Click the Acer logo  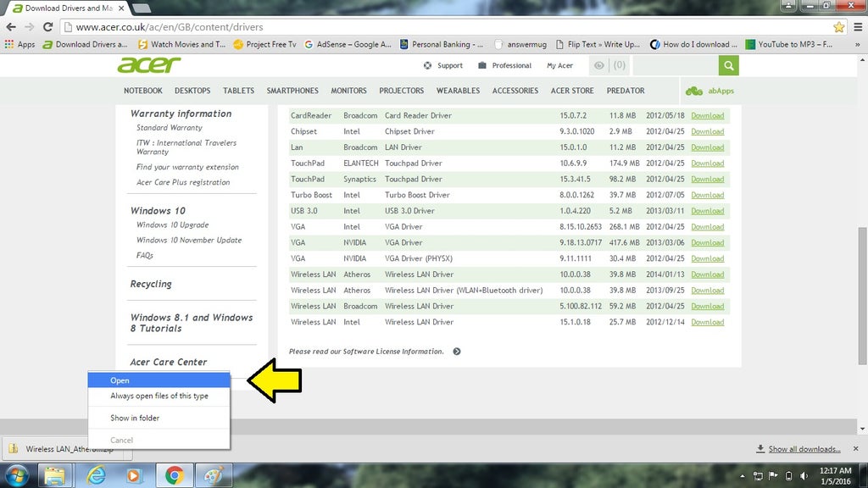coord(149,64)
